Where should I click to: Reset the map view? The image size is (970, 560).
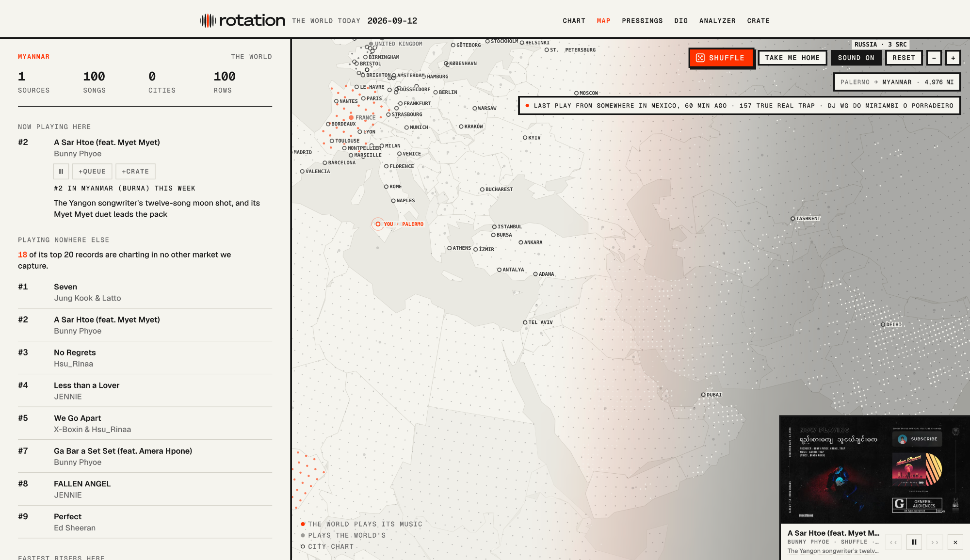pos(904,58)
